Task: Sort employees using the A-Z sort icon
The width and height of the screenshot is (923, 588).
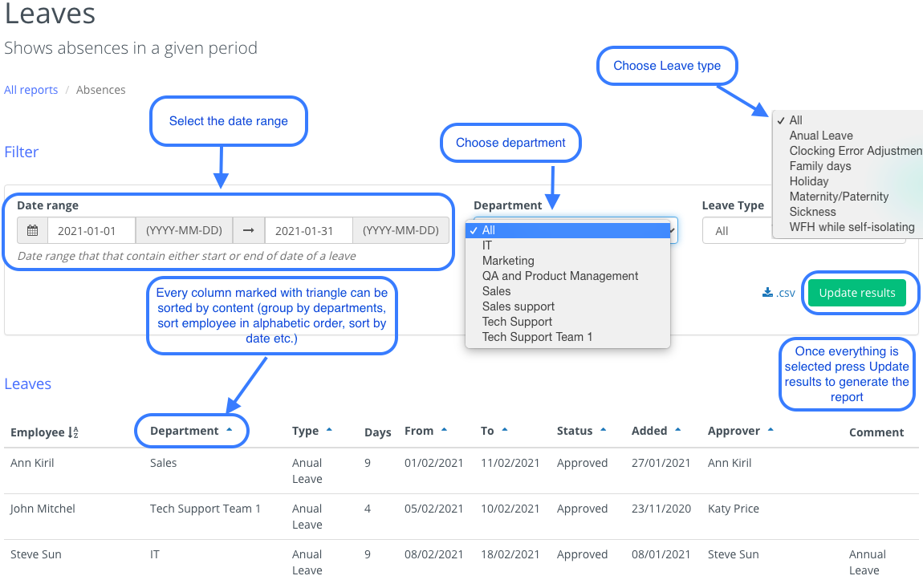Action: click(x=73, y=432)
